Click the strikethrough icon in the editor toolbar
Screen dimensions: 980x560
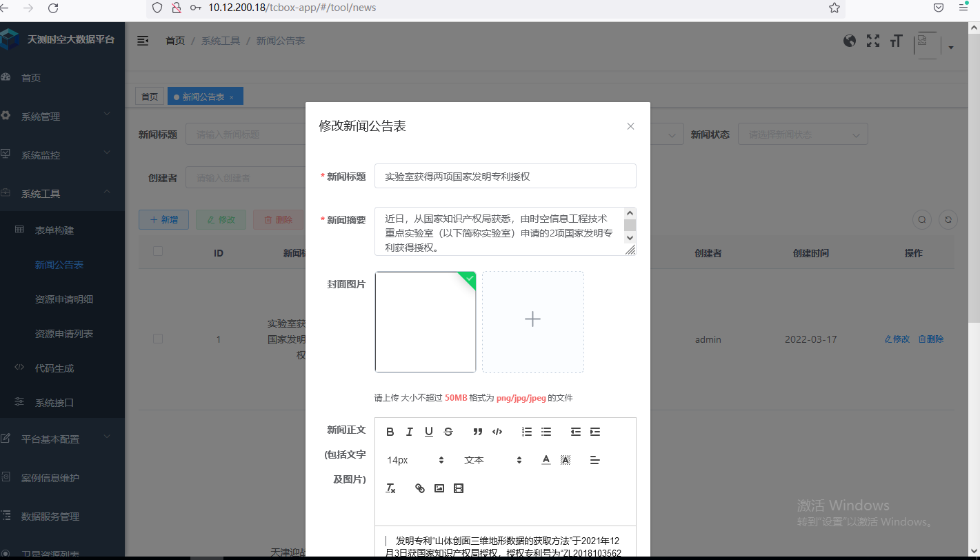click(x=448, y=431)
